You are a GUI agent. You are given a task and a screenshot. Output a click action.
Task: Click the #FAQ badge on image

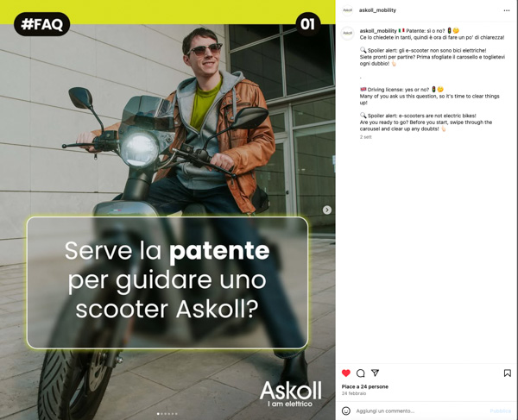42,24
